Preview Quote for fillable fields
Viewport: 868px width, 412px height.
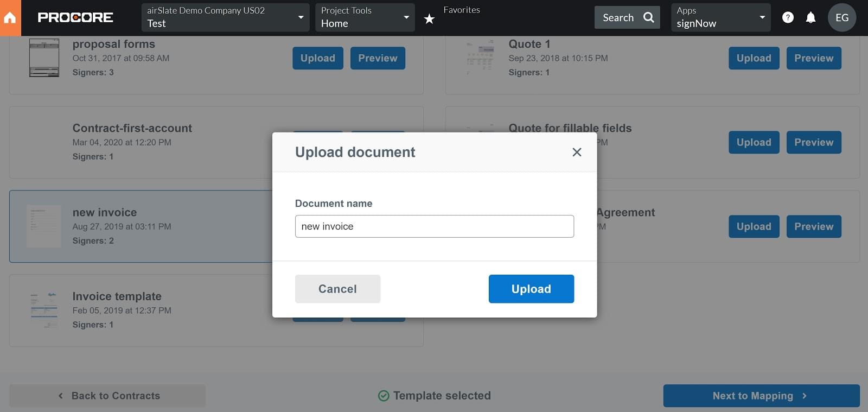814,142
